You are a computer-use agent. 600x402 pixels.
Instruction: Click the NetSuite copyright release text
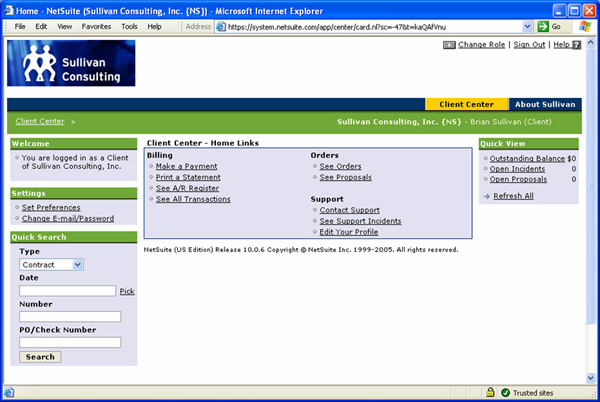coord(301,250)
